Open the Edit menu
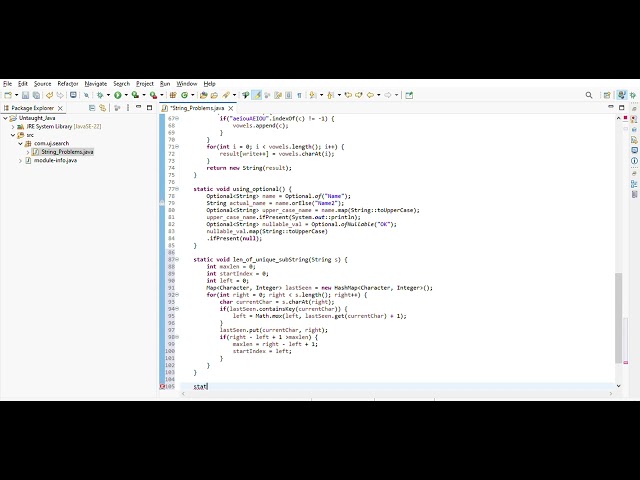The height and width of the screenshot is (480, 640). click(22, 84)
